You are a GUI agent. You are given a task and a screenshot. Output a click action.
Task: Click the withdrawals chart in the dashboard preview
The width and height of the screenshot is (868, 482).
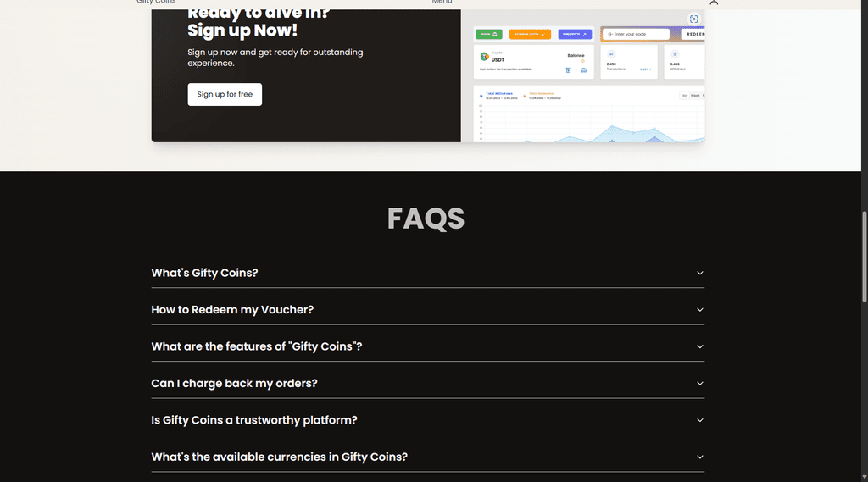pyautogui.click(x=589, y=114)
